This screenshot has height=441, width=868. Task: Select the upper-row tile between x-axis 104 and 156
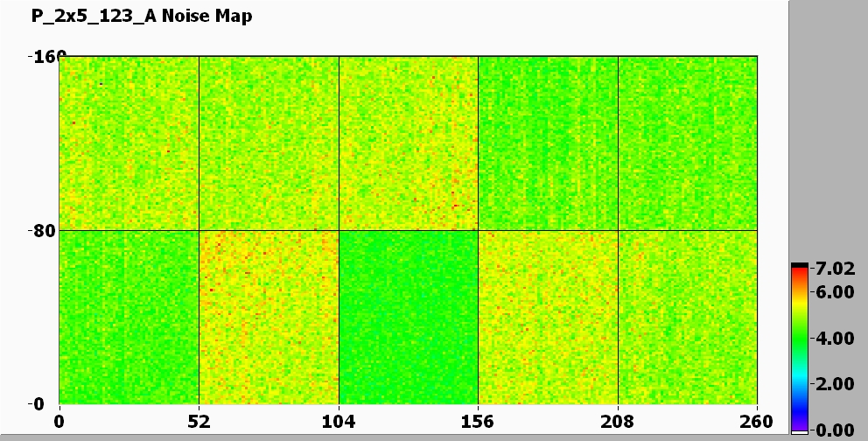coord(409,143)
